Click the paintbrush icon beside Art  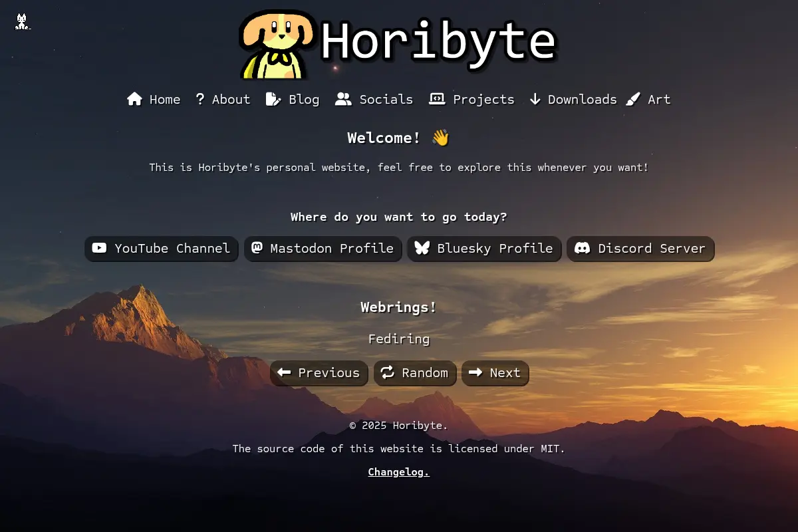634,99
